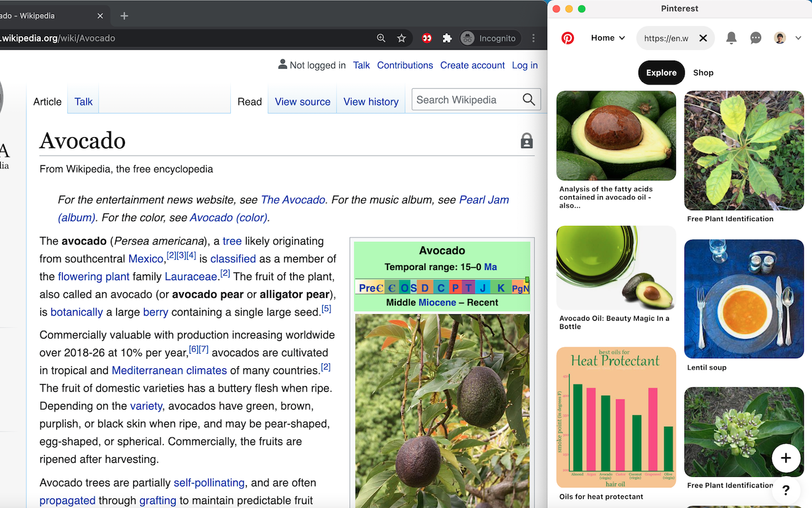
Task: Click the PreЄ segment of geologic timeline
Action: 371,288
